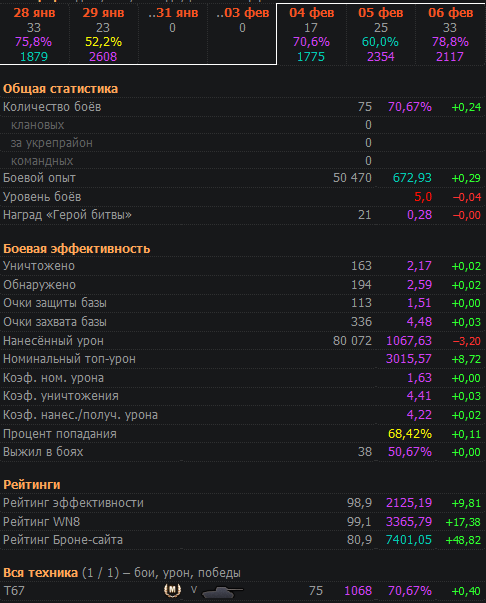Click the Вся техника section header
This screenshot has height=603, width=486.
pyautogui.click(x=40, y=573)
